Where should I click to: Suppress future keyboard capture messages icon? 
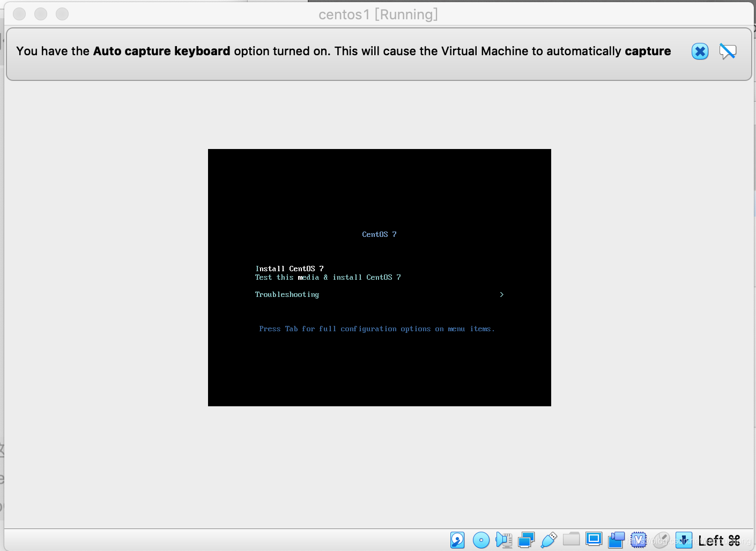(x=728, y=51)
